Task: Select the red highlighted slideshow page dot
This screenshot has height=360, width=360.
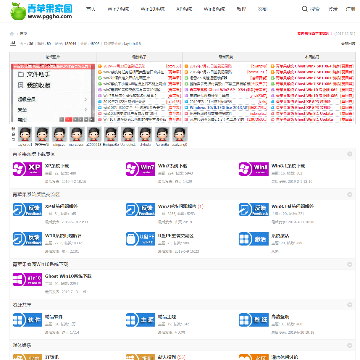Action: (68, 119)
